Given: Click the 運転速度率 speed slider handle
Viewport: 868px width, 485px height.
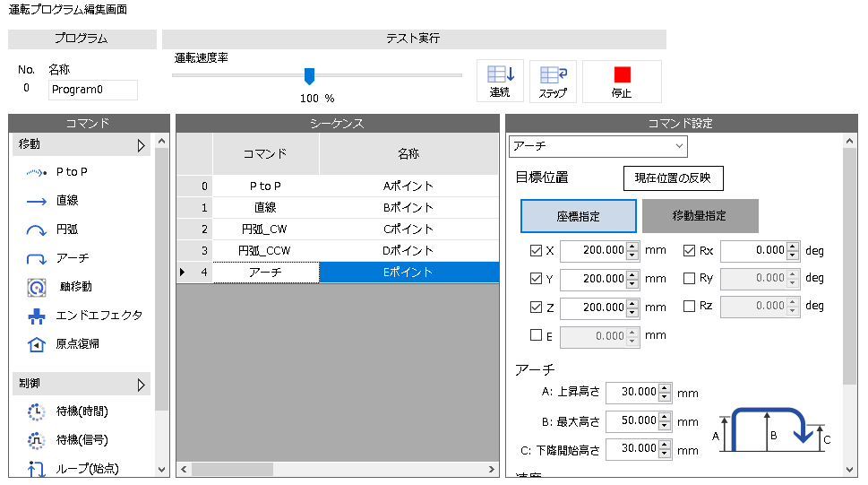Looking at the screenshot, I should pos(310,75).
